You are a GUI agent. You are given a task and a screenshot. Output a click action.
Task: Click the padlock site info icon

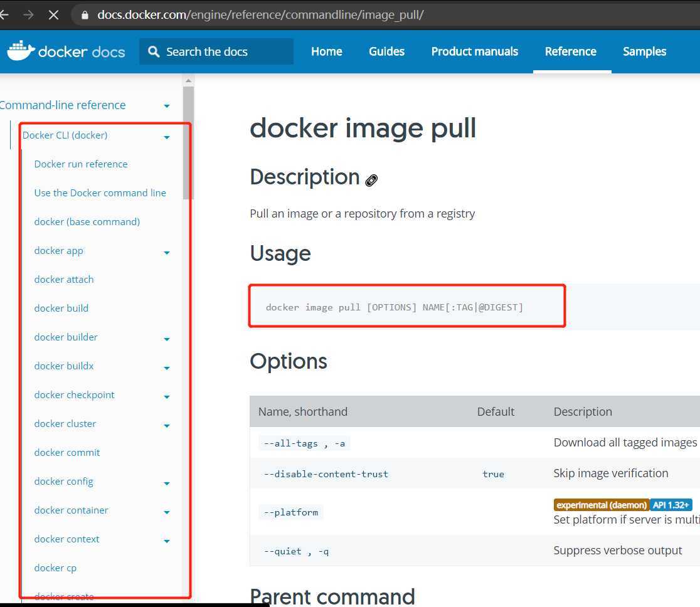(x=85, y=14)
